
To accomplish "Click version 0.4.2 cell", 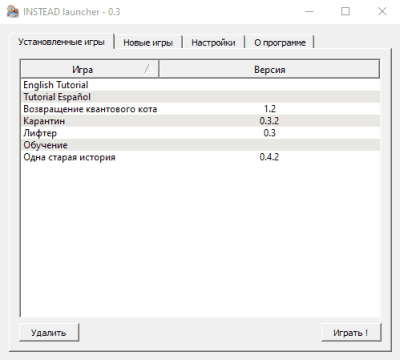I will pos(269,157).
